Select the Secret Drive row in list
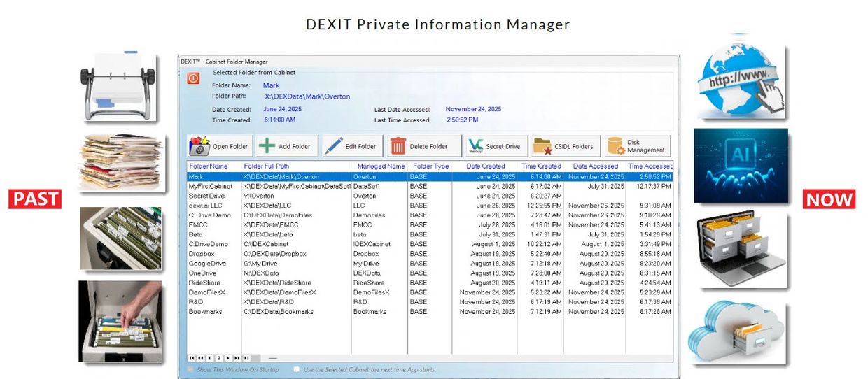Screen dimensions: 868x379 pos(208,196)
